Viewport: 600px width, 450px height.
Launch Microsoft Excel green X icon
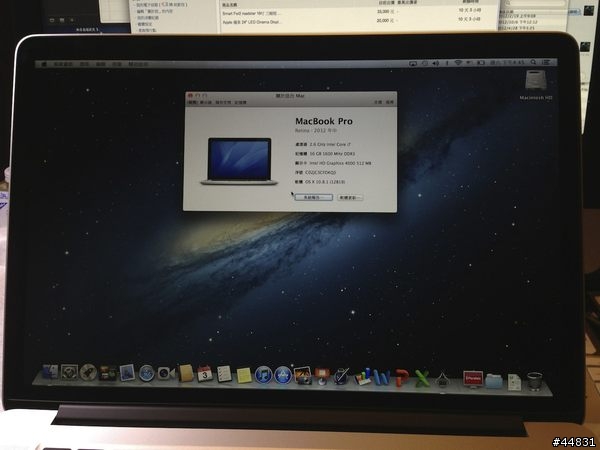(422, 378)
